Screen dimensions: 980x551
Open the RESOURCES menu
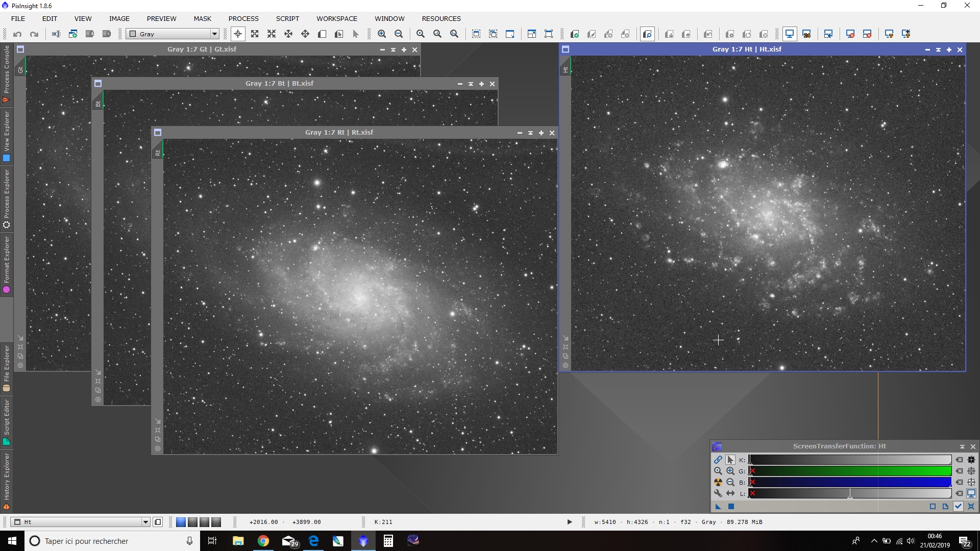pyautogui.click(x=441, y=18)
